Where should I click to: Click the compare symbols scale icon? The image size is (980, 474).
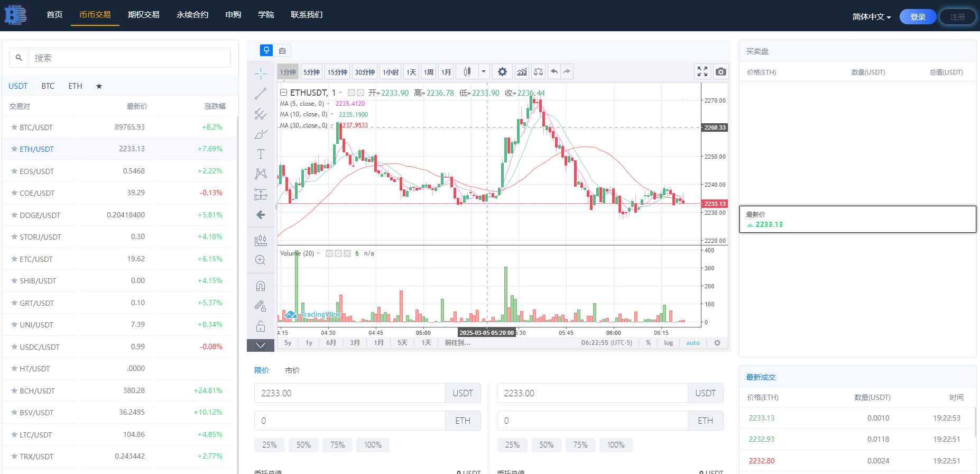click(x=538, y=72)
